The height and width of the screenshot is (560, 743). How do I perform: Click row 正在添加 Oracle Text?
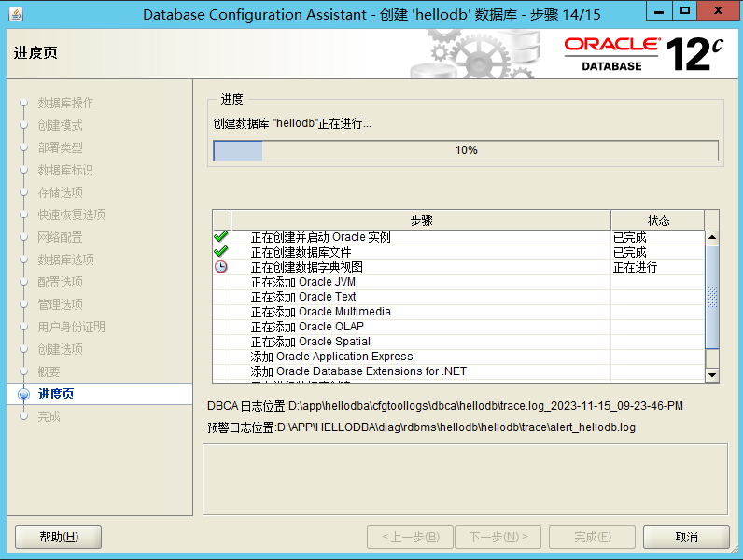pos(458,297)
